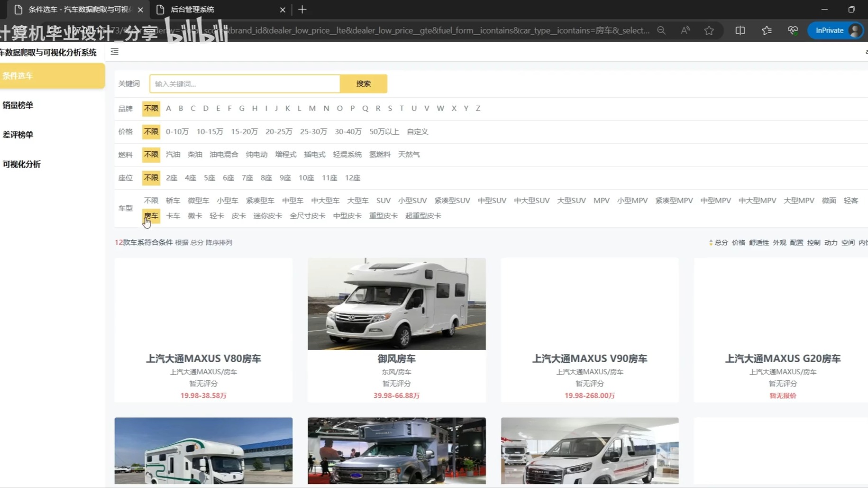Viewport: 868px width, 488px height.
Task: Select 7座 seat filter
Action: click(x=247, y=178)
